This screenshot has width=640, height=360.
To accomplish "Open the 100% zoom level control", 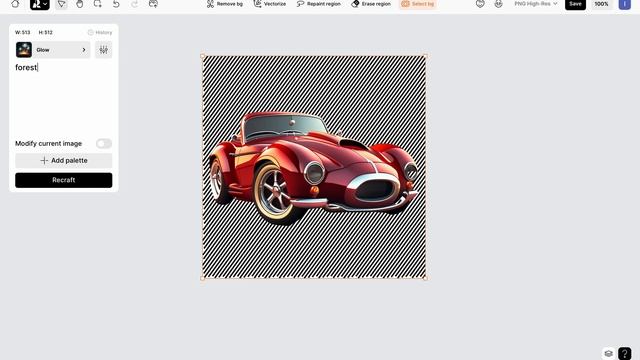I will tap(601, 4).
